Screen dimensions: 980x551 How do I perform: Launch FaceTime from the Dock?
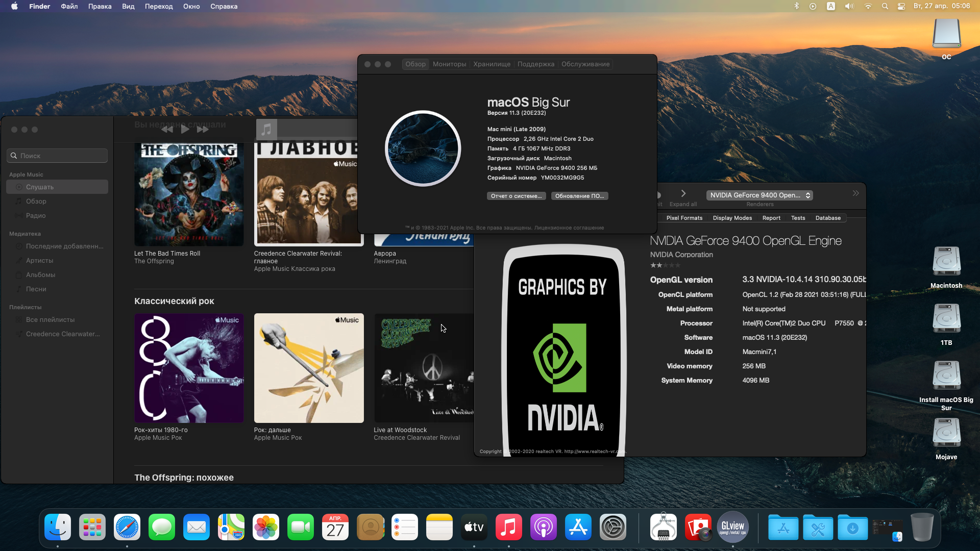click(x=301, y=527)
